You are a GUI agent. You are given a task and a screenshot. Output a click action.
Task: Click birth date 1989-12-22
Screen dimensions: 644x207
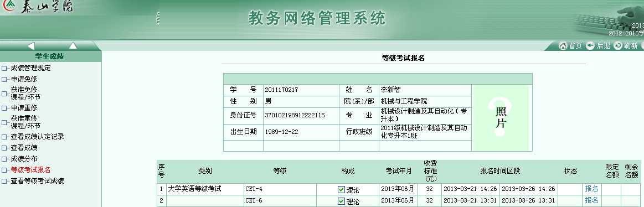pyautogui.click(x=281, y=132)
